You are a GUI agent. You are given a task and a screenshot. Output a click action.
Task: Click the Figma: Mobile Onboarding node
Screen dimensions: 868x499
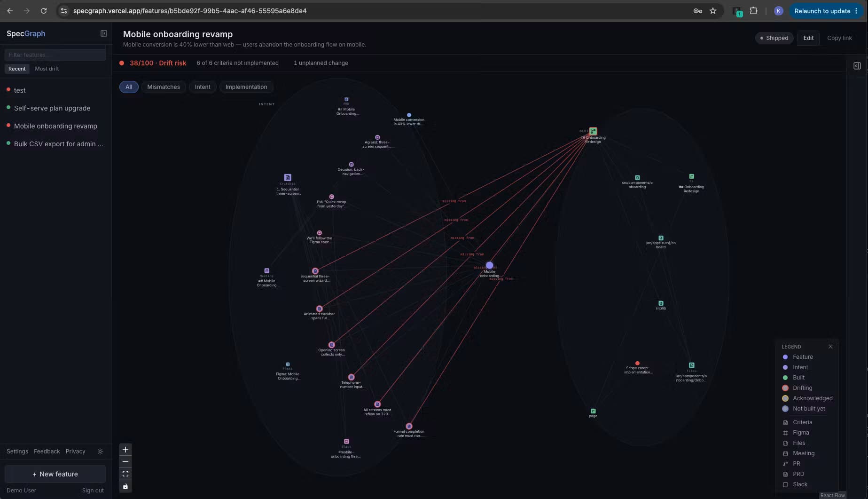(288, 364)
